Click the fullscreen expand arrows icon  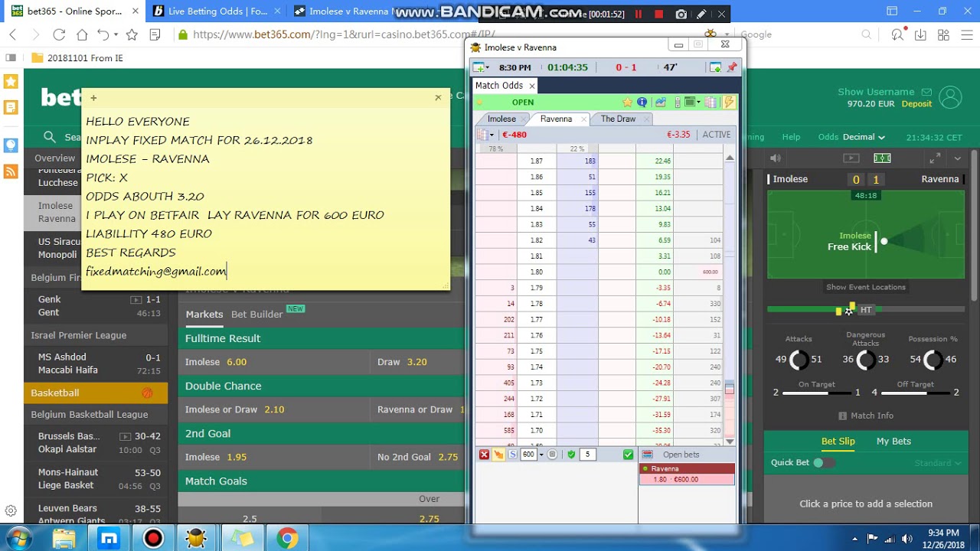click(935, 158)
